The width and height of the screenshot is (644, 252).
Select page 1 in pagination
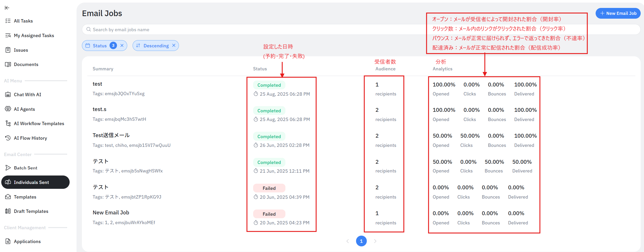click(361, 241)
